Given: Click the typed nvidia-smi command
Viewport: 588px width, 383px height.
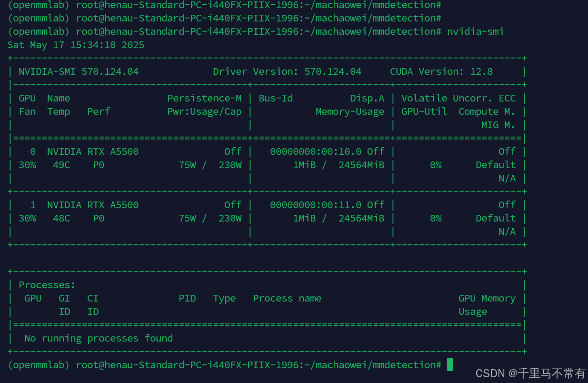Looking at the screenshot, I should point(475,31).
